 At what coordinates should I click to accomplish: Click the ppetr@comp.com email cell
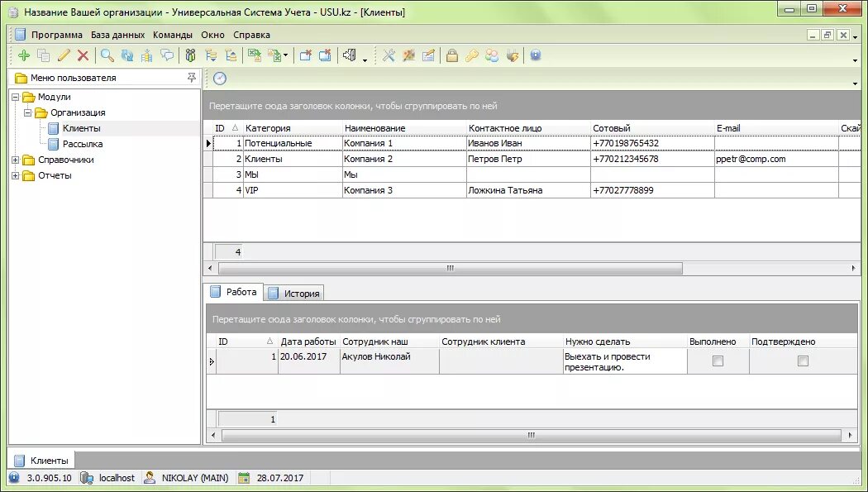click(777, 159)
